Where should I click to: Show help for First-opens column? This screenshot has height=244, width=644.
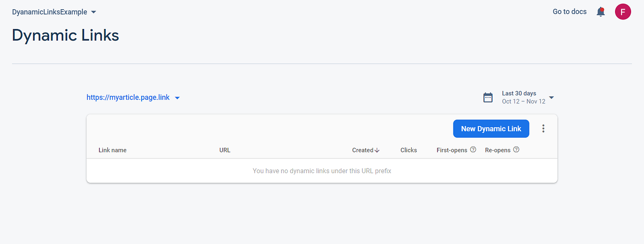tap(473, 150)
